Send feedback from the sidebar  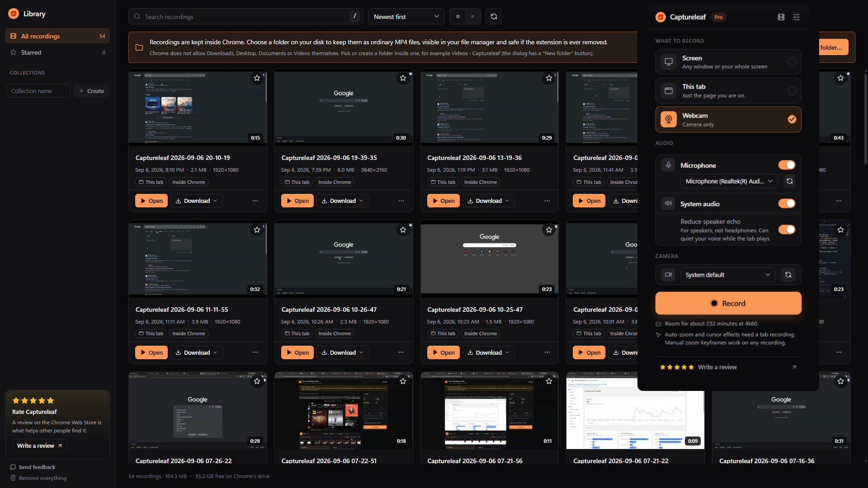click(x=33, y=467)
